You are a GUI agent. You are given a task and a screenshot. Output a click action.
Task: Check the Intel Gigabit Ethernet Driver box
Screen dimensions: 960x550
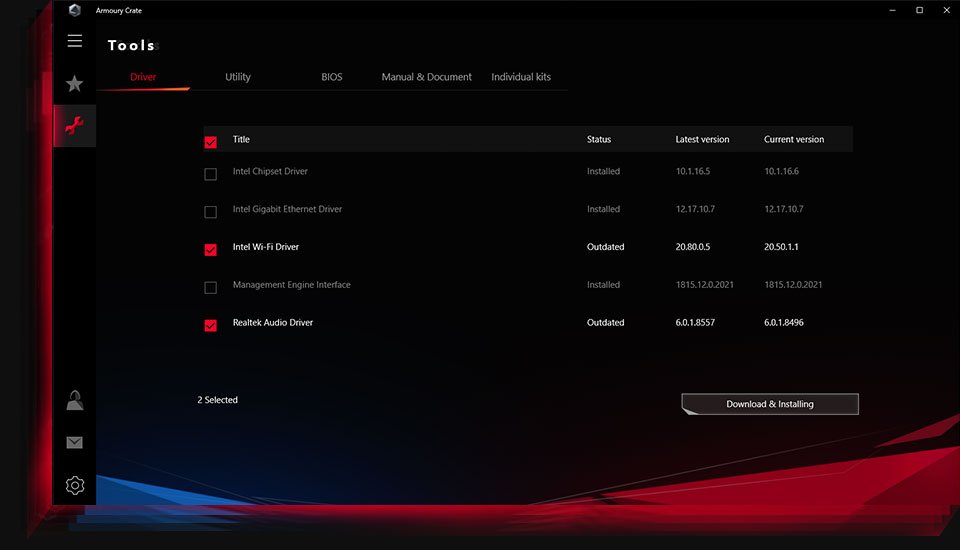[210, 212]
